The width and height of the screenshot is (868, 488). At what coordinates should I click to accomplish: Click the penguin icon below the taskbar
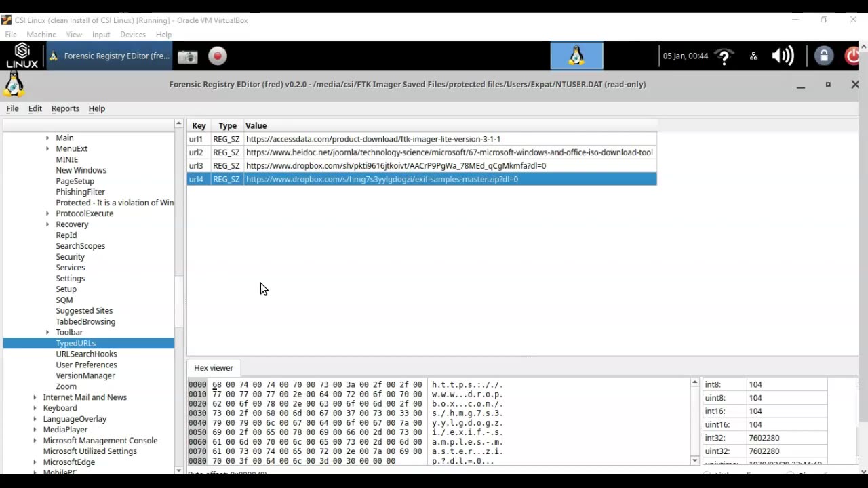[x=14, y=84]
